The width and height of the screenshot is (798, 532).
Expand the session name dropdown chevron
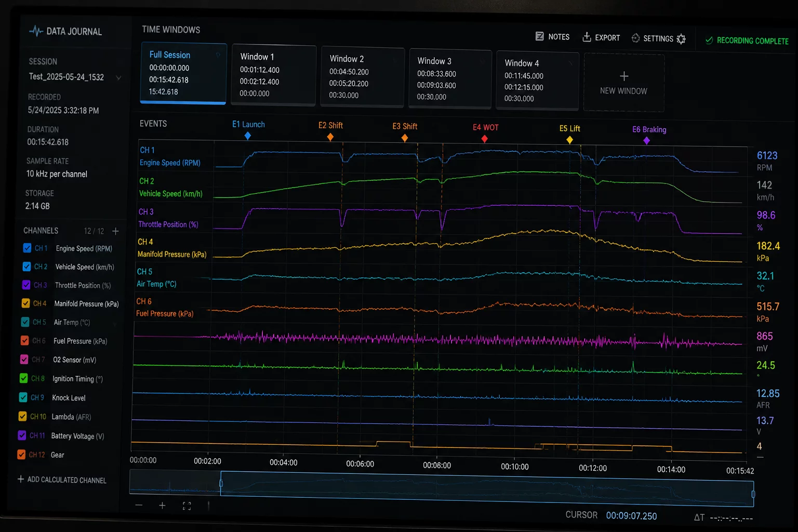(x=118, y=78)
